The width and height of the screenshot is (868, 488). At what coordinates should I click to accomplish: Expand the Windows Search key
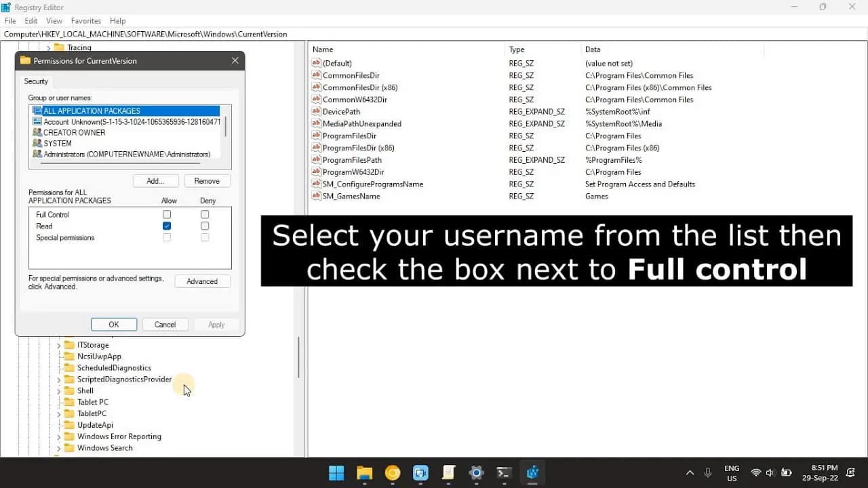(x=60, y=448)
